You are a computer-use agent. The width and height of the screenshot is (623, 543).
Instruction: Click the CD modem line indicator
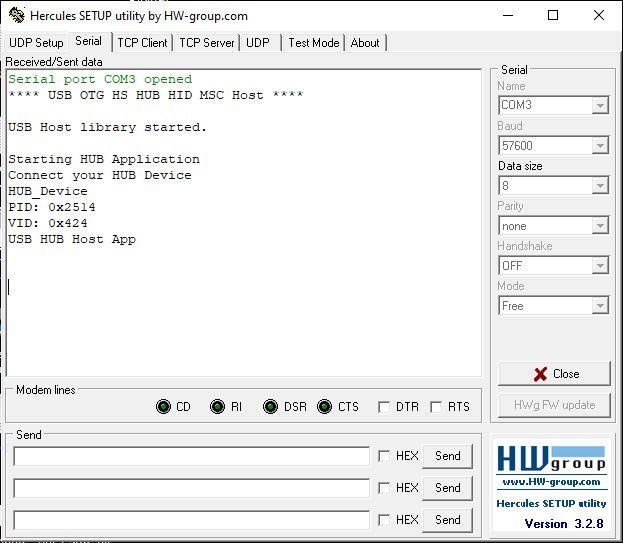(x=163, y=406)
